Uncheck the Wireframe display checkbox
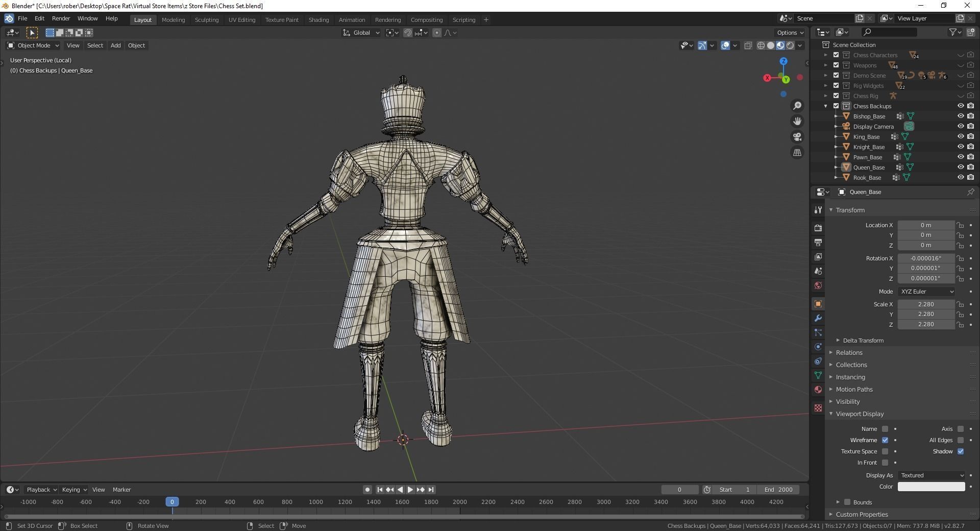 [885, 440]
